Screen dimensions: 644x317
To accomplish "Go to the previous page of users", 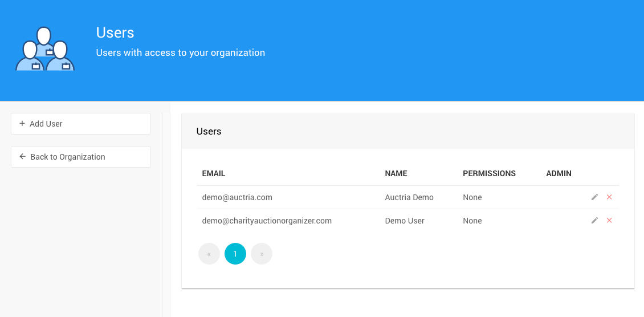I will pyautogui.click(x=209, y=254).
